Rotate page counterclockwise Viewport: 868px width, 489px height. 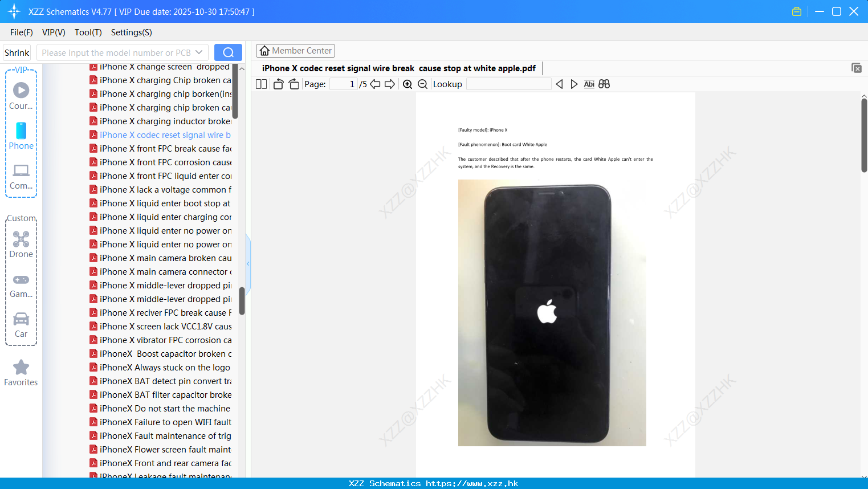[278, 84]
